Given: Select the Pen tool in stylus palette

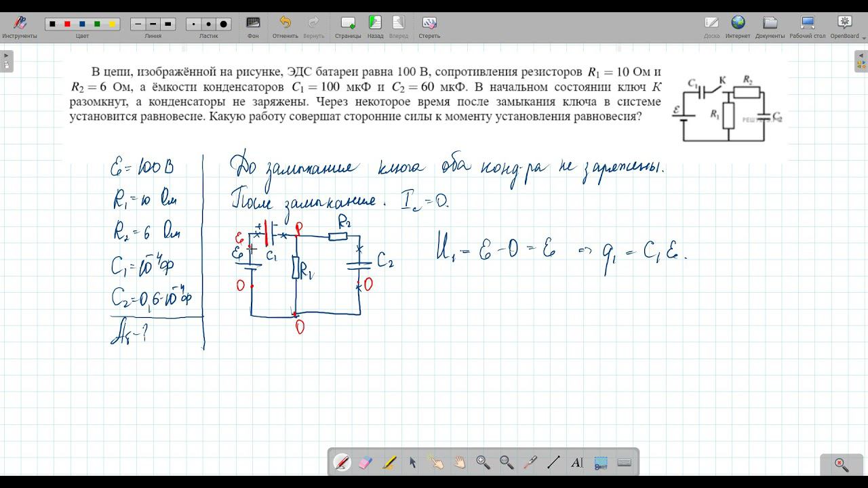Looking at the screenshot, I should [x=342, y=462].
